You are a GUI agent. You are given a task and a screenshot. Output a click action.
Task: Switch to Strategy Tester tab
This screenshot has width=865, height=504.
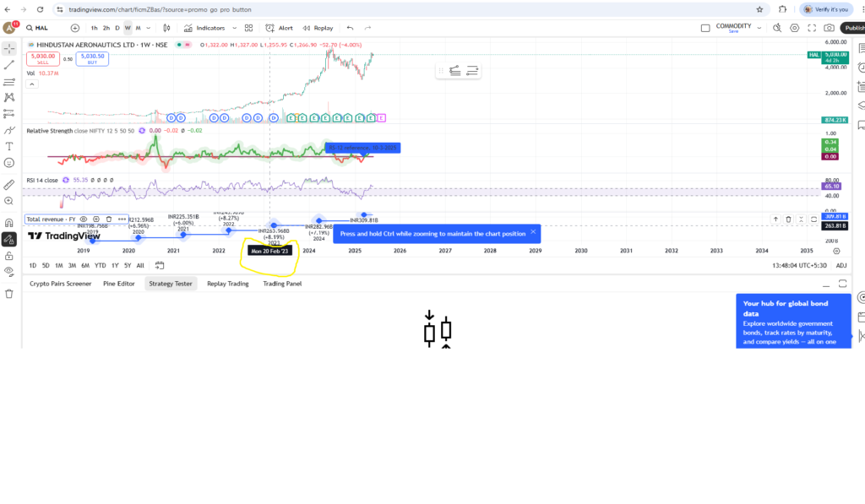[x=171, y=284]
